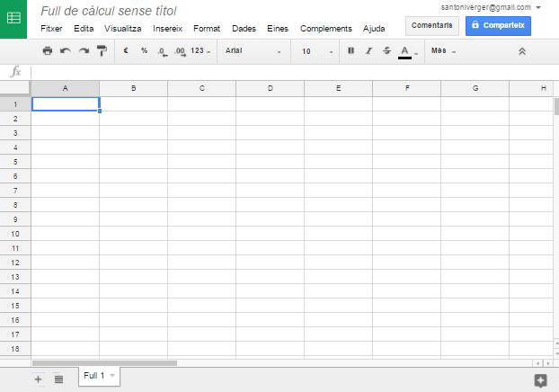This screenshot has height=392, width=559.
Task: Click the Comparteix button
Action: pos(498,25)
